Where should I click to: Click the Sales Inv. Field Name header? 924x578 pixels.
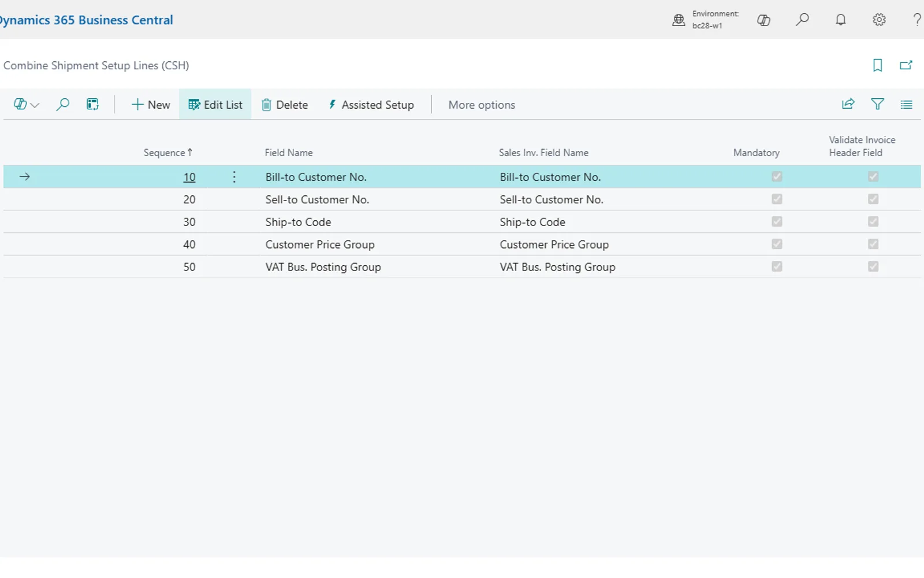click(x=543, y=153)
